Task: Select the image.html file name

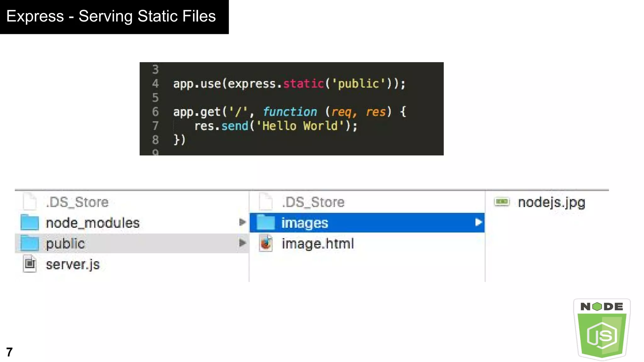Action: tap(318, 244)
